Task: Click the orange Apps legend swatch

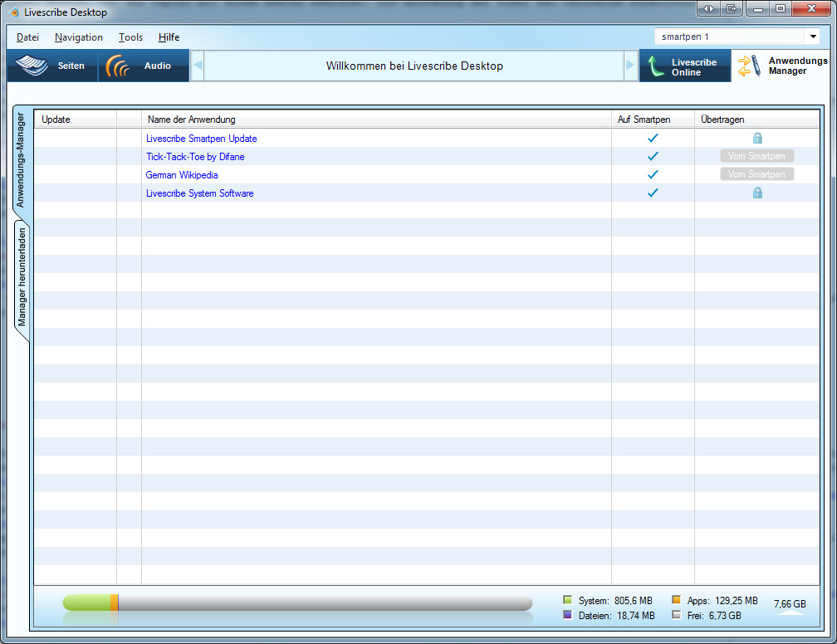Action: (676, 600)
